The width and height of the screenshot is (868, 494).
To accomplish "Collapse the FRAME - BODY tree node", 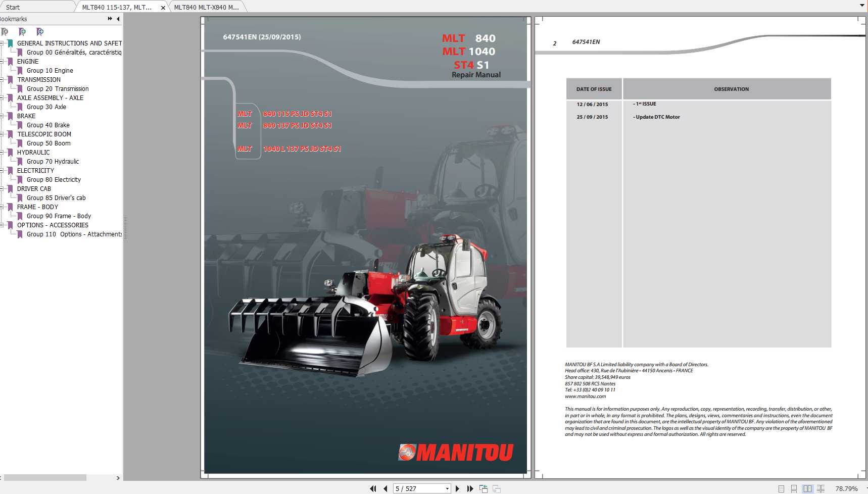I will click(x=2, y=207).
